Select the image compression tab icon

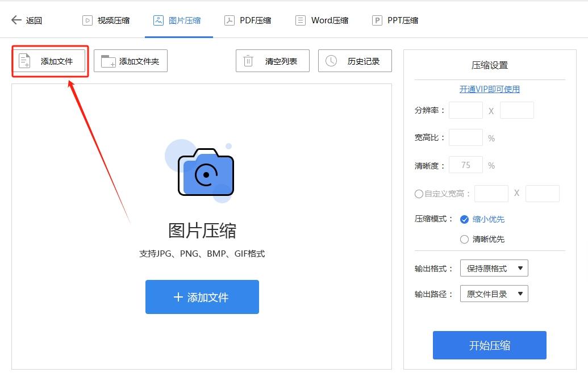(158, 20)
